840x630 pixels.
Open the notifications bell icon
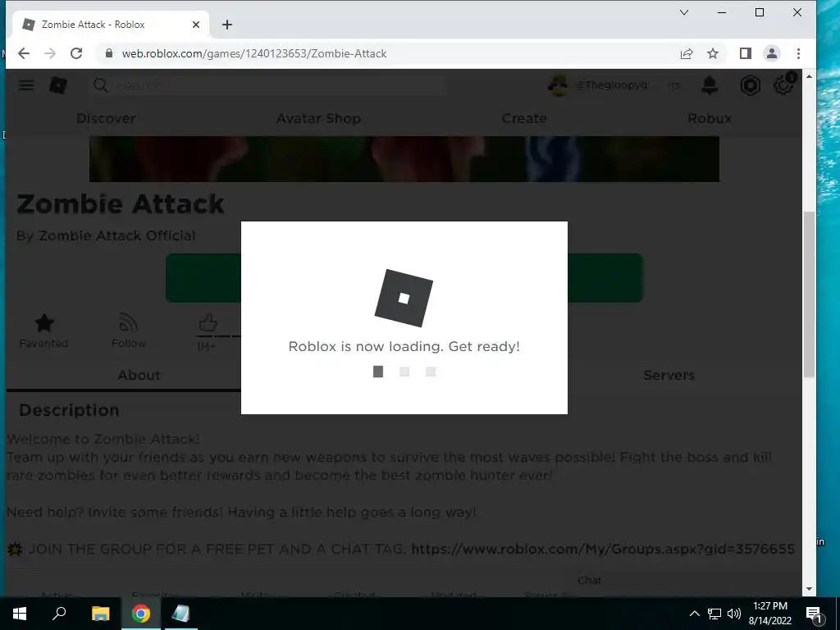tap(710, 85)
